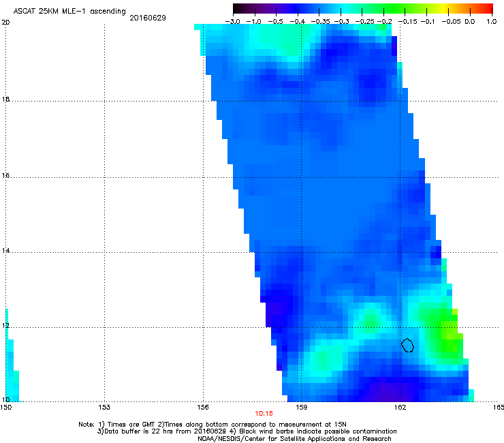
Task: Click the title 'ASCAT 25KM MLE-1 ascending'
Action: (x=69, y=12)
